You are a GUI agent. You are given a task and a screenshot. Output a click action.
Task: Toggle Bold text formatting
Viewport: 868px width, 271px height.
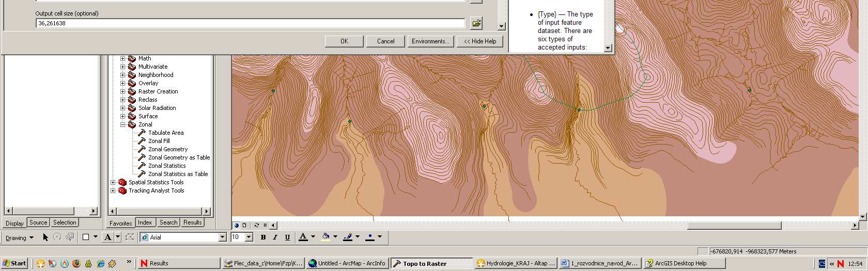point(263,237)
